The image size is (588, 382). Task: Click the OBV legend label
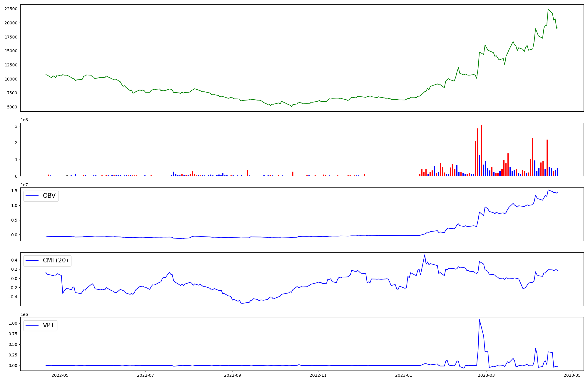[49, 196]
